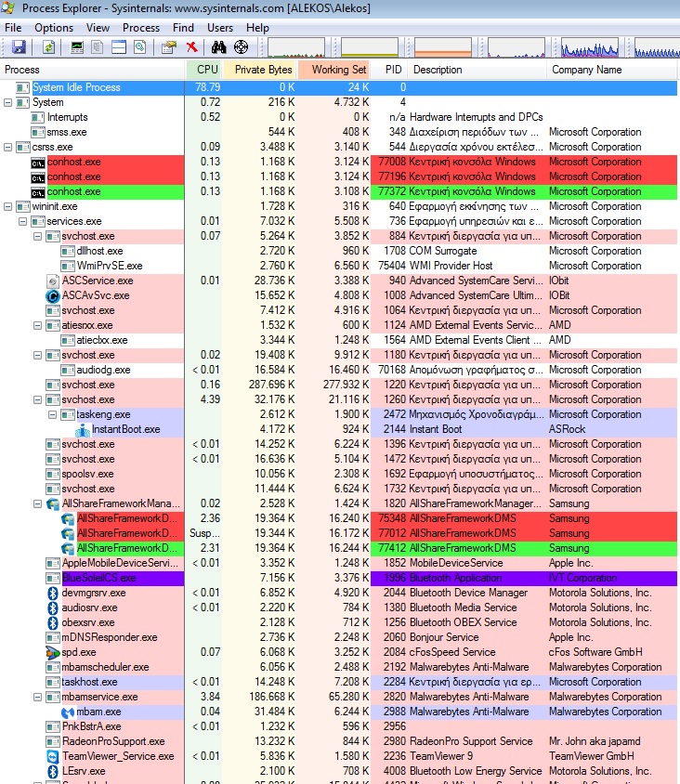The image size is (680, 784).
Task: Click the audiosrv.exe Bluetooth icon
Action: (x=53, y=608)
